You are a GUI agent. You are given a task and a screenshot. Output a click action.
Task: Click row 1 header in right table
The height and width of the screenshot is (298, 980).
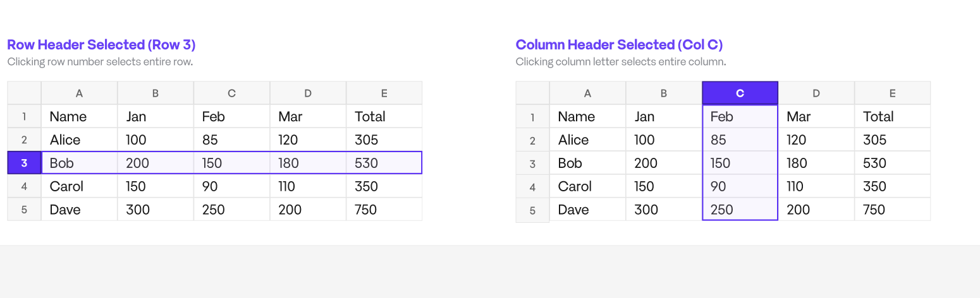pos(532,116)
